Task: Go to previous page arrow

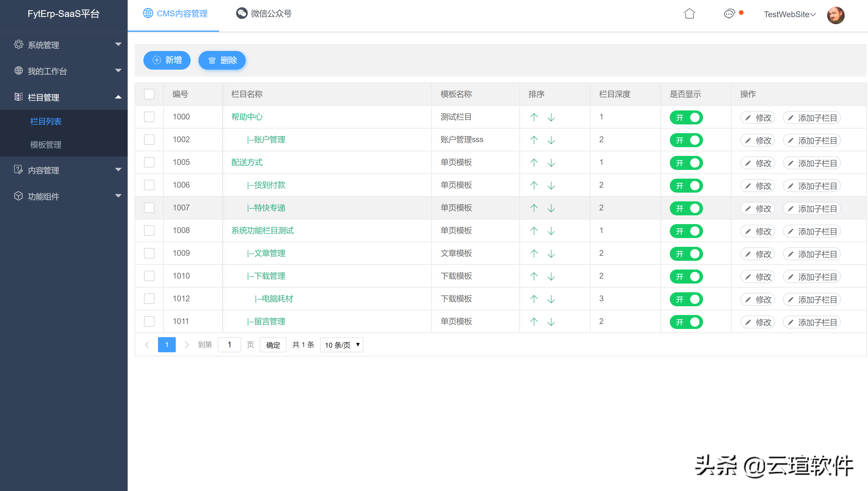Action: (147, 345)
